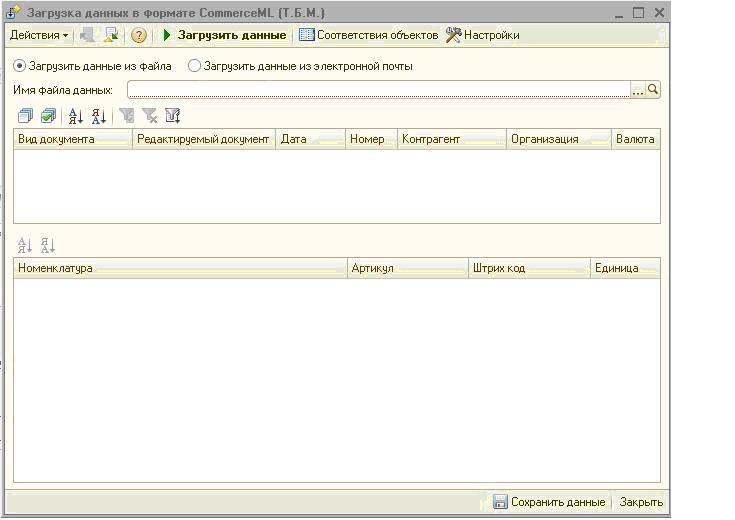Click the 'Номенклатура' column header
Viewport: 735px width, 520px height.
point(180,268)
